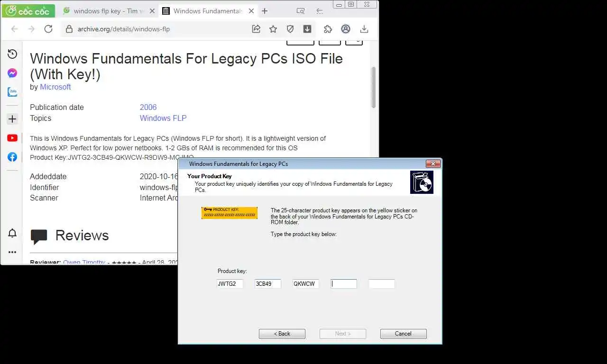The image size is (607, 364).
Task: Click the 'Addeddate' metadata label
Action: pyautogui.click(x=48, y=176)
